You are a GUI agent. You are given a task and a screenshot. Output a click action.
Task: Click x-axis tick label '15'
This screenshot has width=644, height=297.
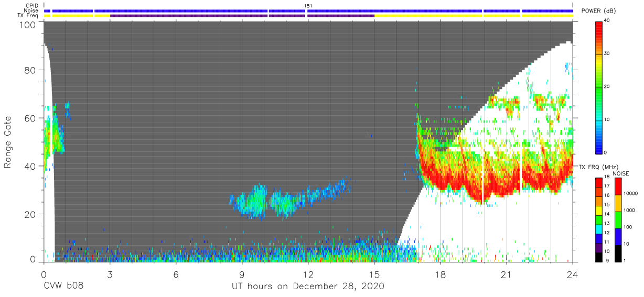[374, 274]
